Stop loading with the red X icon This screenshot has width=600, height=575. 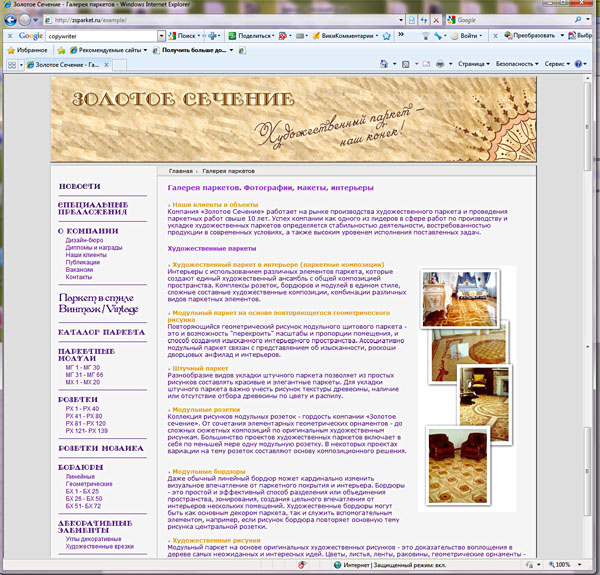pyautogui.click(x=436, y=20)
